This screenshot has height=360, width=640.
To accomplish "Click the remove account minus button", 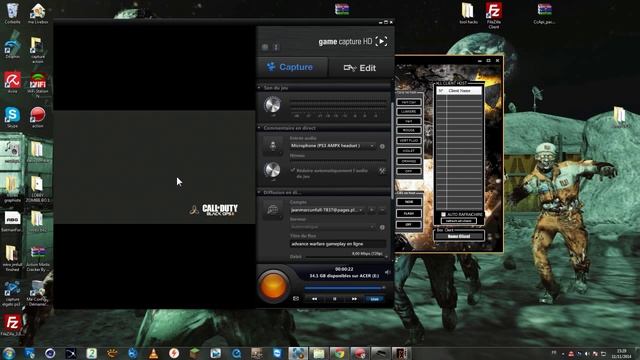I will click(382, 210).
